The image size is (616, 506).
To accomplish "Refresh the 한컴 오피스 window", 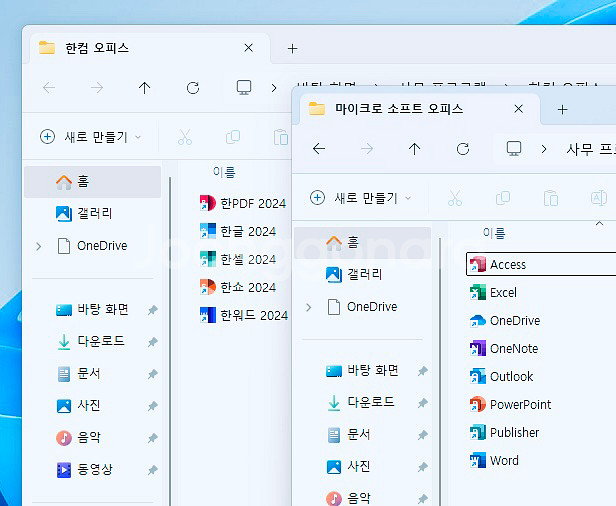I will pos(193,88).
